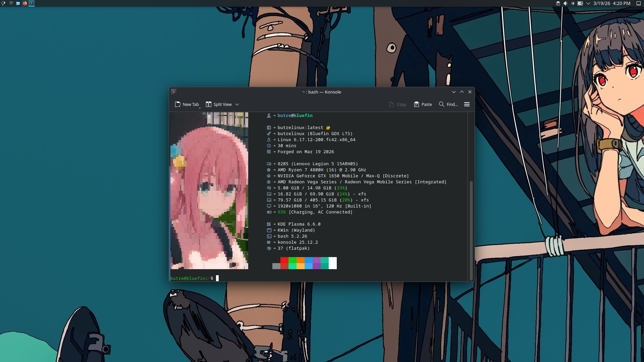Open the clipboard manager in the system tray

[558, 3]
